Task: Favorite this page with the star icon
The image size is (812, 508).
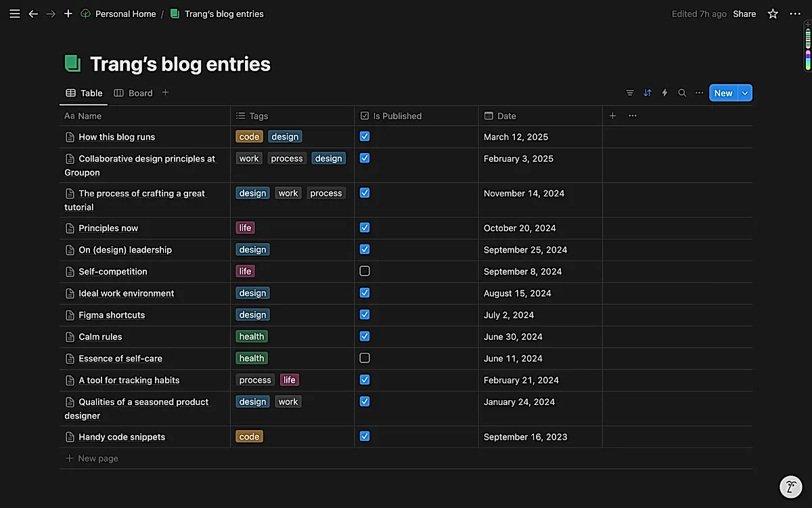Action: (773, 14)
